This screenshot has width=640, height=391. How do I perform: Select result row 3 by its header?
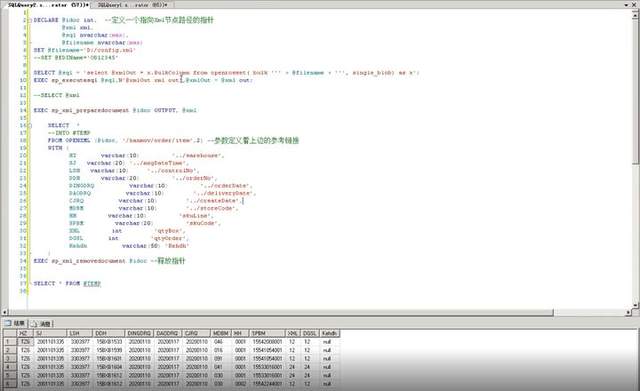pos(9,358)
